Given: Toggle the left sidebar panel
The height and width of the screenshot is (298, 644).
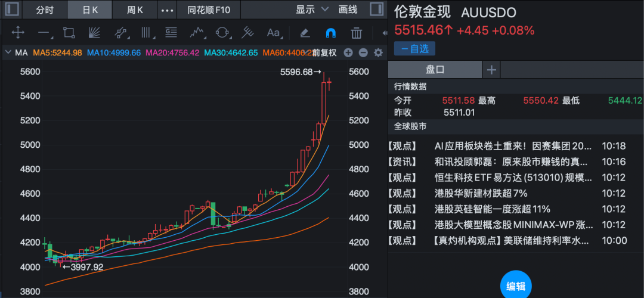Looking at the screenshot, I should pyautogui.click(x=12, y=10).
